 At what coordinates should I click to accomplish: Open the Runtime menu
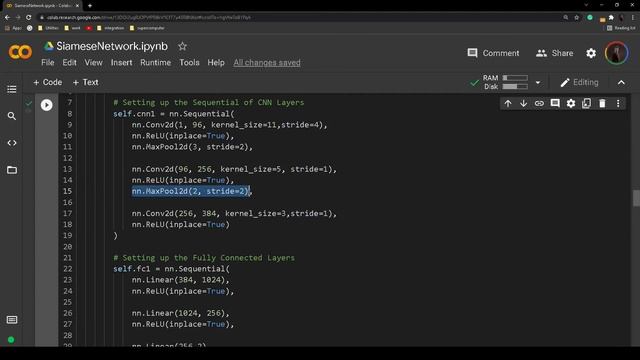(156, 62)
